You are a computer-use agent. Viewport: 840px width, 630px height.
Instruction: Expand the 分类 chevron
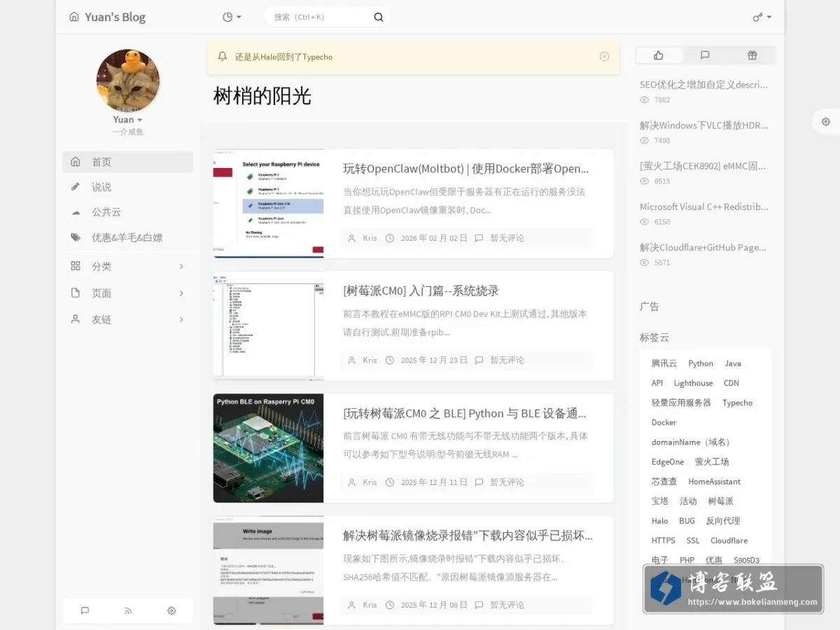coord(181,267)
